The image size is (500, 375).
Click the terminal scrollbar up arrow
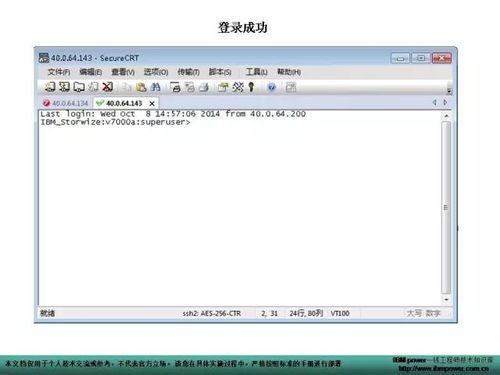[446, 116]
